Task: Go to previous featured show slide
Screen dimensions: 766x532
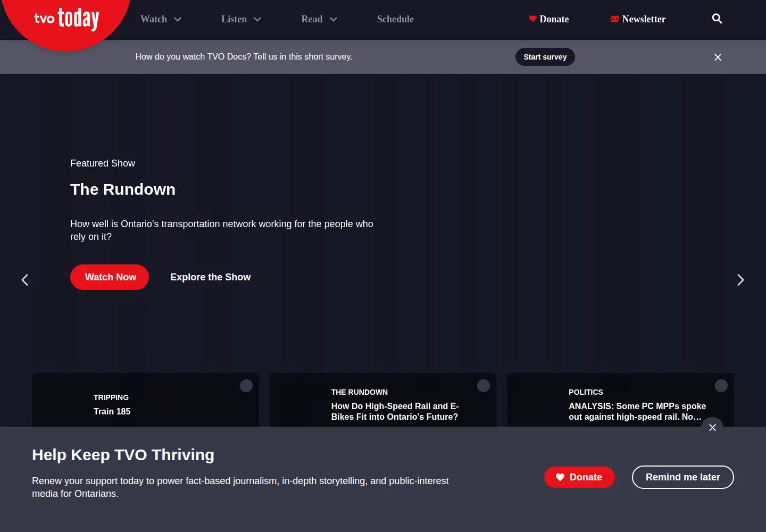Action: coord(24,280)
